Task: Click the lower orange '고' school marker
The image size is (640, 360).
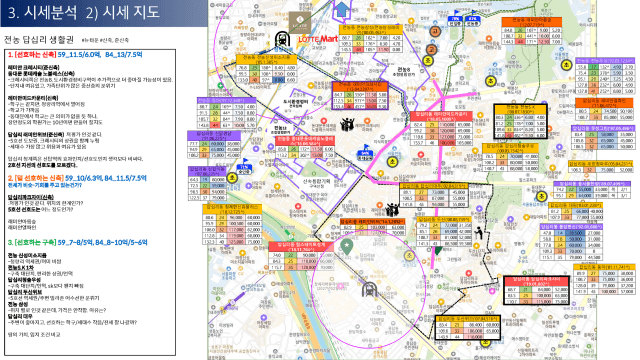Action: coord(431,49)
